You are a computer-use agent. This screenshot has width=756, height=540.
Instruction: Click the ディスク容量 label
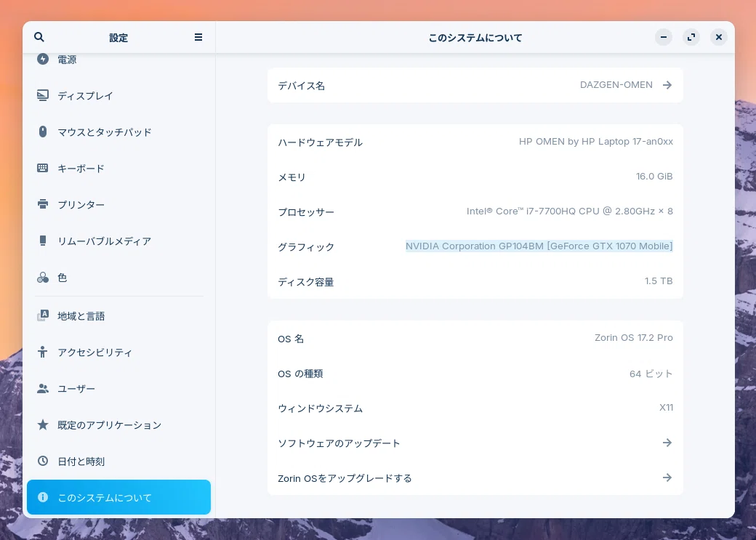306,281
